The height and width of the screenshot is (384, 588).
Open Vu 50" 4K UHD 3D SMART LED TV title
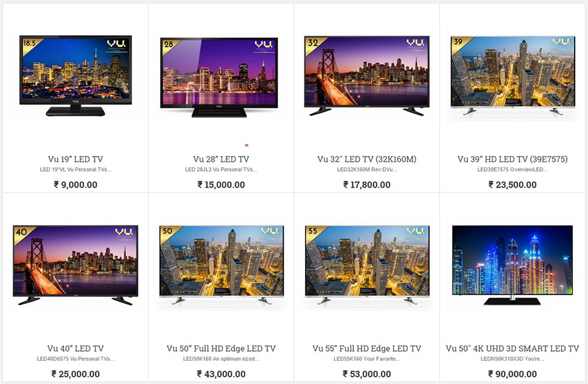click(x=513, y=348)
